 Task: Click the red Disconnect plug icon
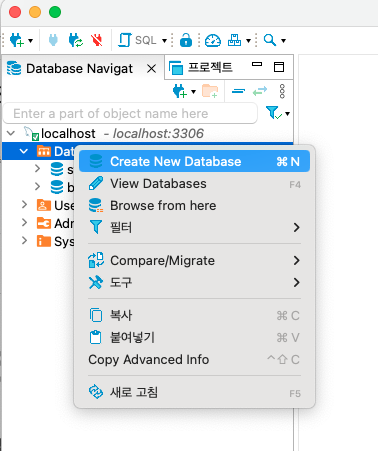pos(97,40)
